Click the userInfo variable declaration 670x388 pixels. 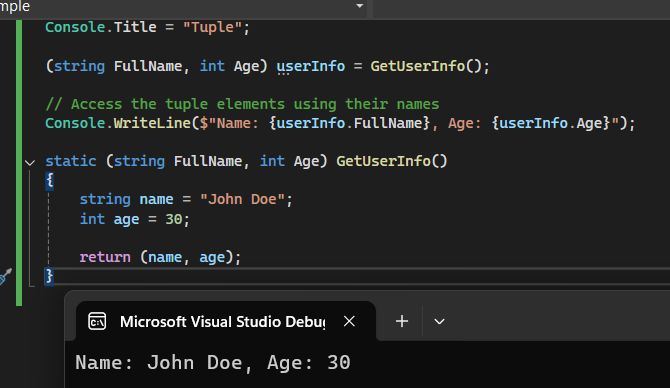coord(311,66)
